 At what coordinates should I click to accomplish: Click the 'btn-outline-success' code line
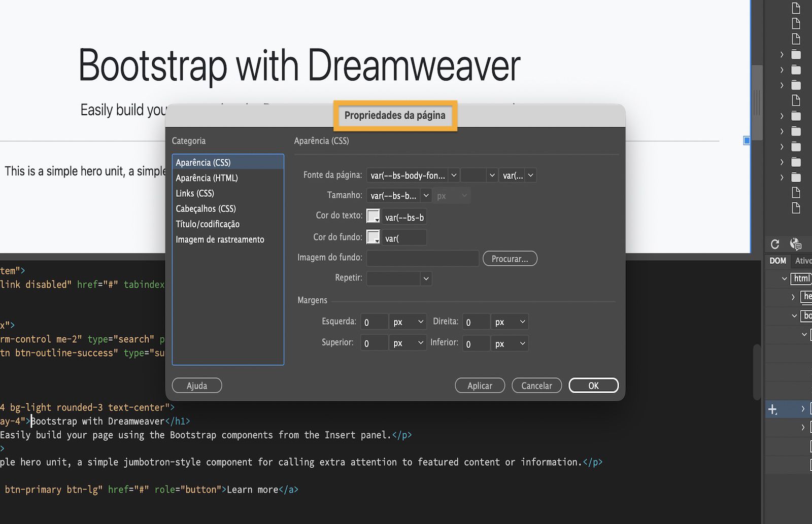click(x=82, y=353)
